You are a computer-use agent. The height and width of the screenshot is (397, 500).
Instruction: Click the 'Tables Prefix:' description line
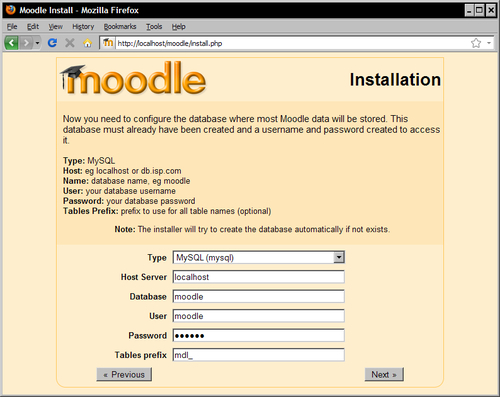point(167,211)
